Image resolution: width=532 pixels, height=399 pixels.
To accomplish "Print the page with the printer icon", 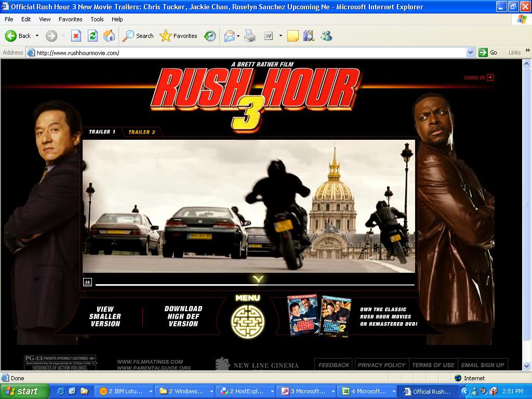I will click(x=250, y=36).
